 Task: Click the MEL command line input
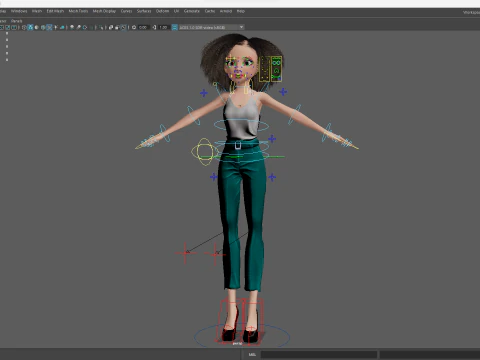pyautogui.click(x=319, y=354)
